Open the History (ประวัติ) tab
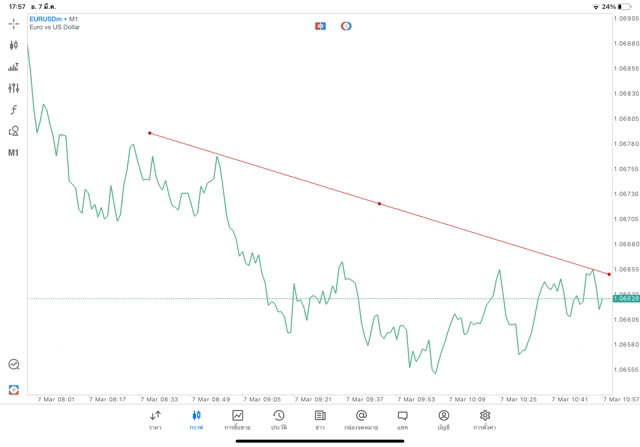Screen dimensions: 640x447 pyautogui.click(x=278, y=419)
